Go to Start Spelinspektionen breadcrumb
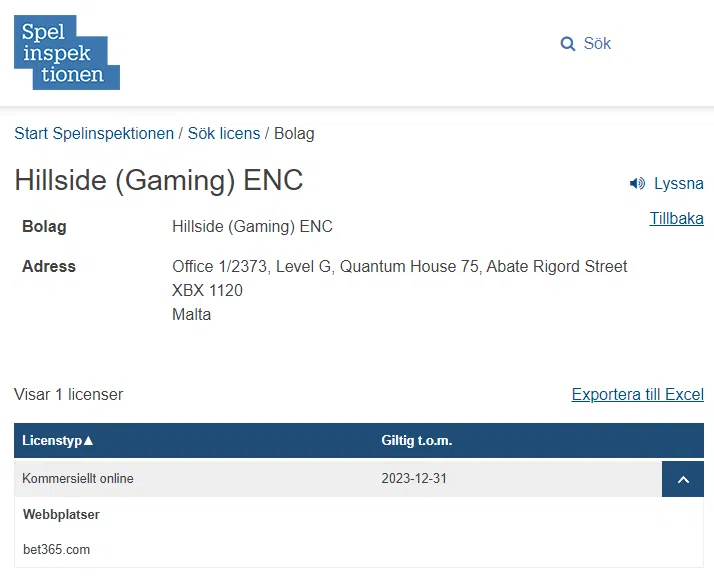714x576 pixels. [x=94, y=133]
